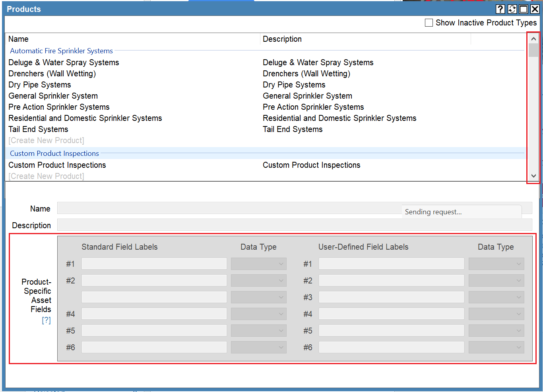The height and width of the screenshot is (392, 543).
Task: Open Data Type dropdown for Standard field #5
Action: (x=259, y=330)
